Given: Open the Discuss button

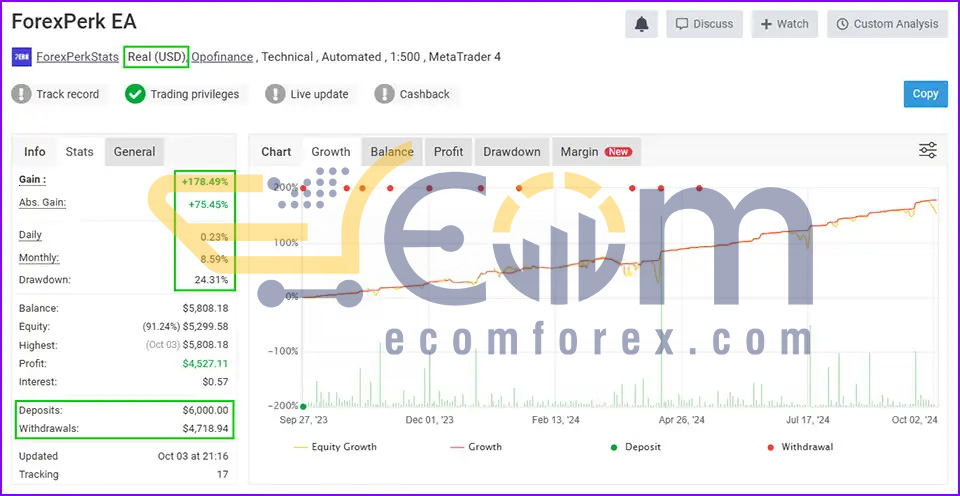Looking at the screenshot, I should 704,24.
